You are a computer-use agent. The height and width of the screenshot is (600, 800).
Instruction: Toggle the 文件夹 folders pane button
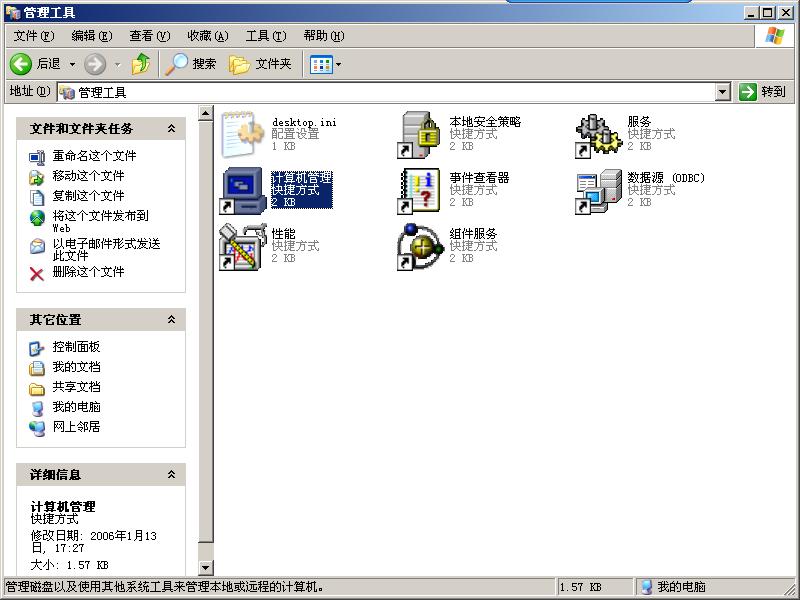click(x=260, y=64)
